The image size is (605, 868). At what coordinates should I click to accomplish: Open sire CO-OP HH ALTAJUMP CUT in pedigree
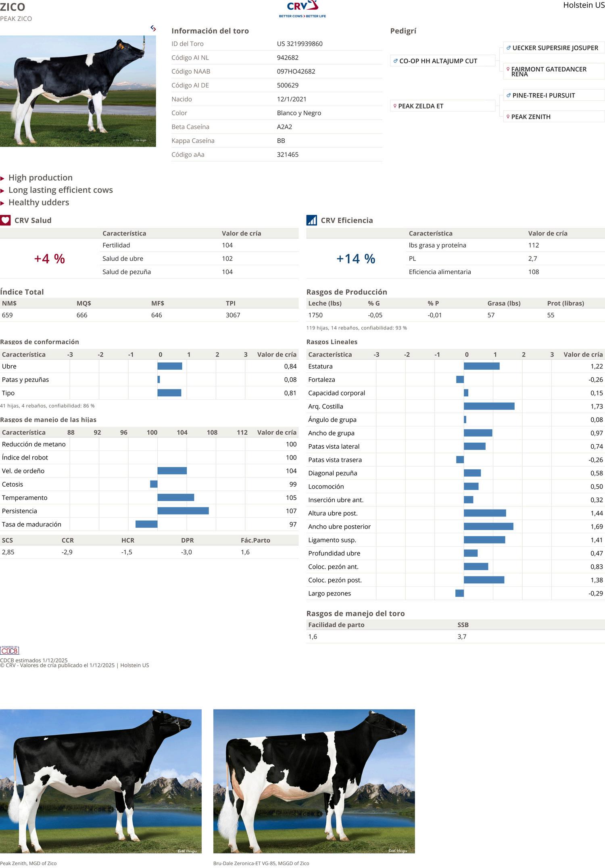442,61
